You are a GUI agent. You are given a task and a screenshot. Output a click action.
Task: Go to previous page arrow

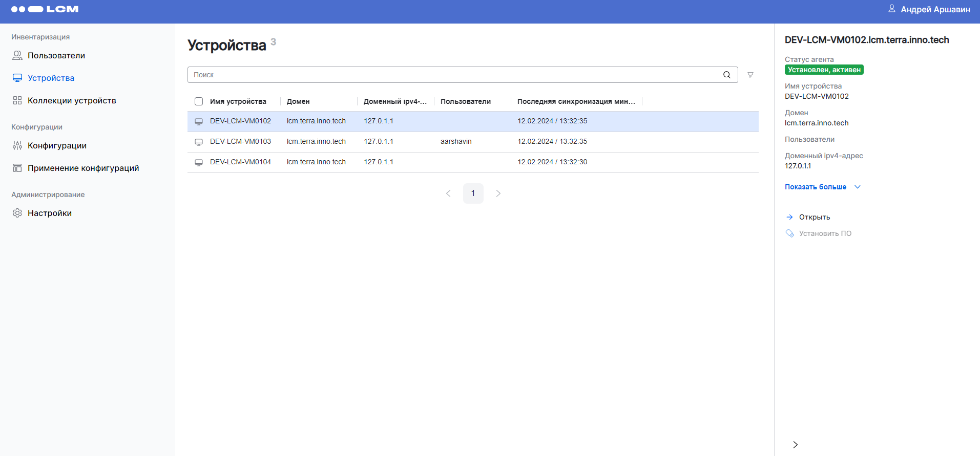[448, 193]
